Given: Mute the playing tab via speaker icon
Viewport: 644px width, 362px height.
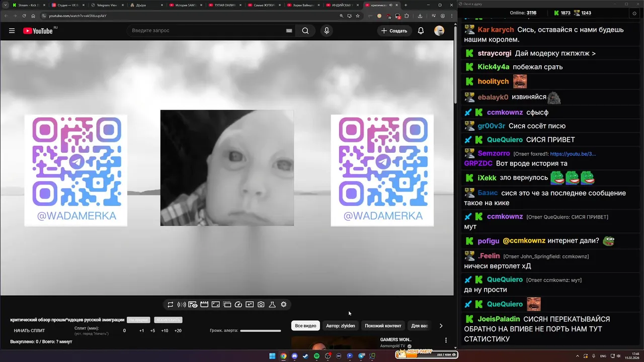Looking at the screenshot, I should click(391, 5).
